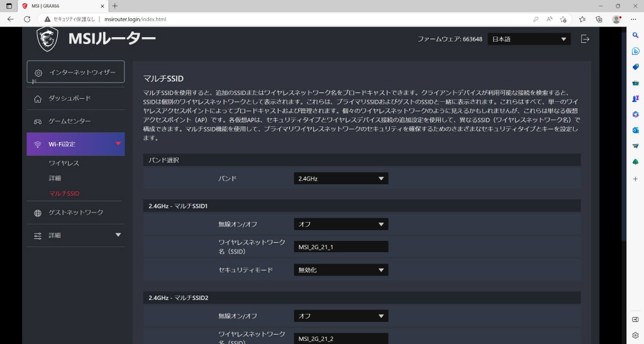Image resolution: width=644 pixels, height=344 pixels.
Task: Add page to favorites star-plus icon
Action: pyautogui.click(x=563, y=19)
